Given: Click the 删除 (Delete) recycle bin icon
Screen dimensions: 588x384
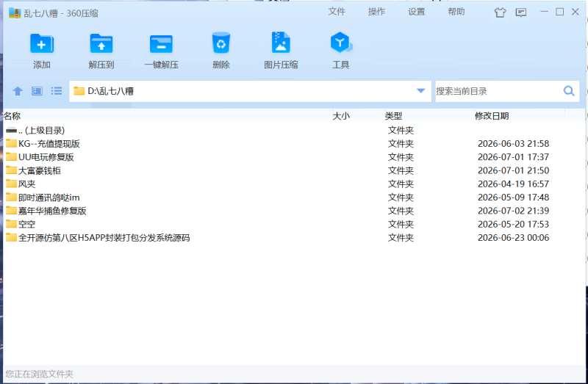Looking at the screenshot, I should (221, 43).
